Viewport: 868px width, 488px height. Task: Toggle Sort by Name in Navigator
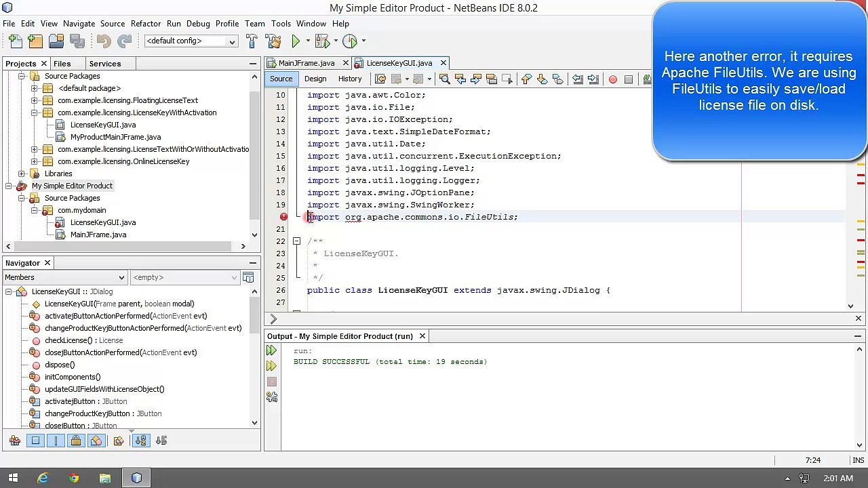[140, 441]
